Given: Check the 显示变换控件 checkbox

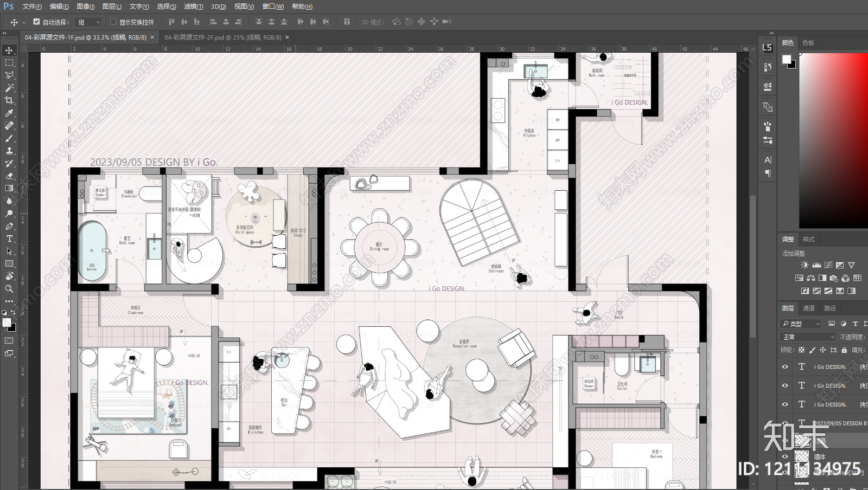Looking at the screenshot, I should tap(113, 22).
